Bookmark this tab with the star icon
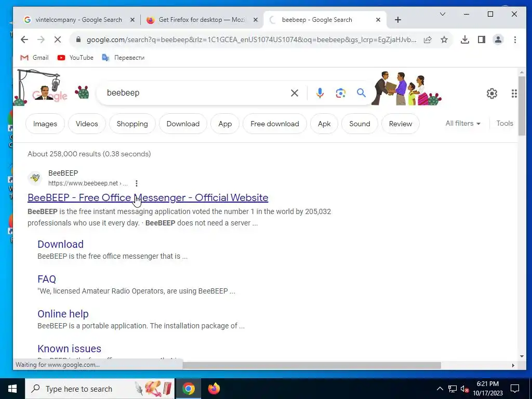This screenshot has width=532, height=399. coord(444,39)
